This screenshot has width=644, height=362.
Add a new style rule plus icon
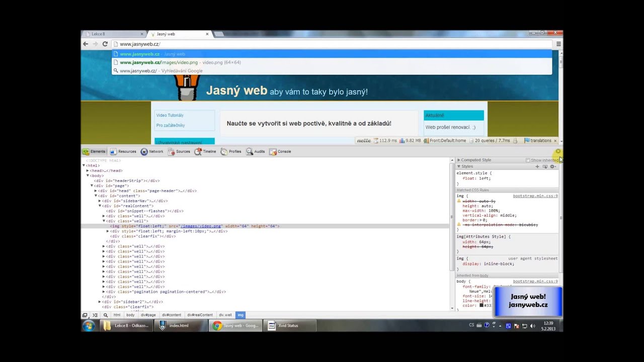pyautogui.click(x=537, y=166)
